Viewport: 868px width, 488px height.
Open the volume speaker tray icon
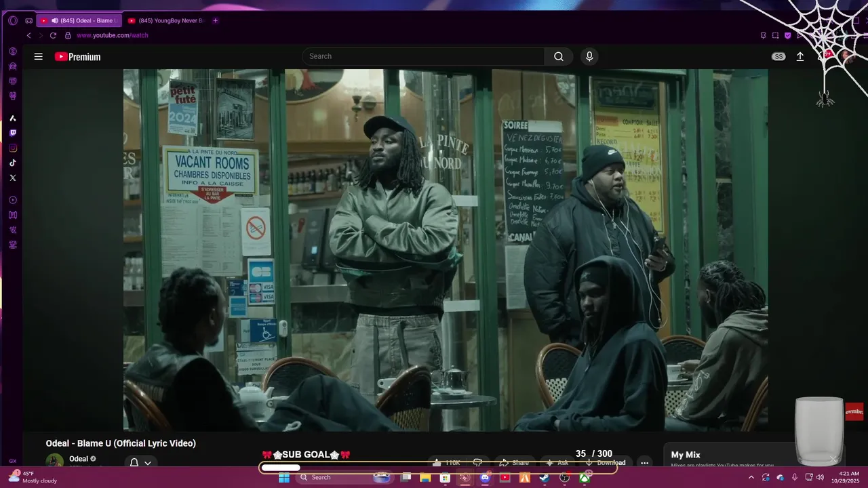point(820,478)
